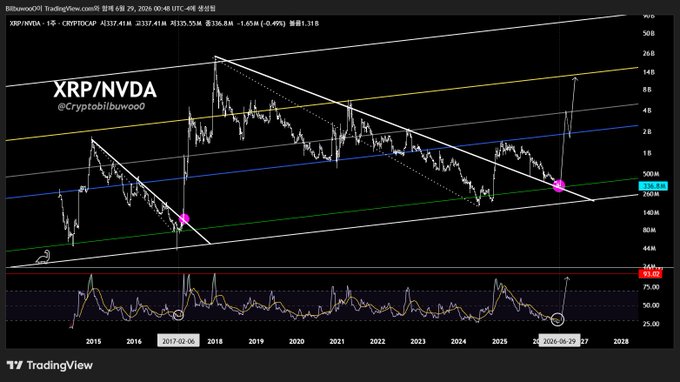The height and width of the screenshot is (382, 680).
Task: Click the 26B price axis label
Action: pos(649,53)
